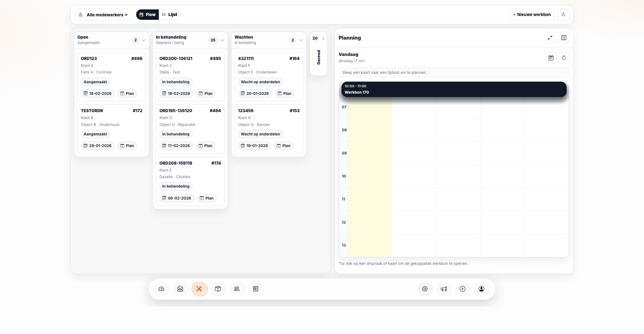644x334 pixels.
Task: Expand the Gereed column
Action: (x=323, y=38)
